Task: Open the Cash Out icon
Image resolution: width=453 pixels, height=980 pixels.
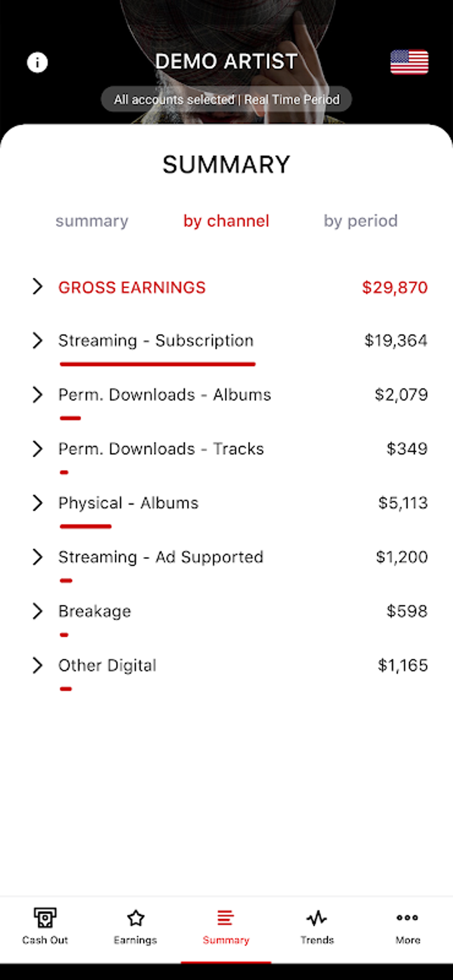Action: click(45, 918)
